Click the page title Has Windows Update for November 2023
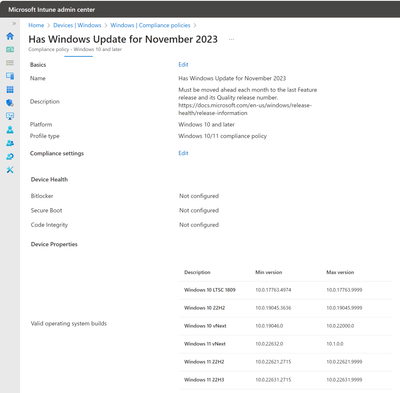 [x=123, y=39]
